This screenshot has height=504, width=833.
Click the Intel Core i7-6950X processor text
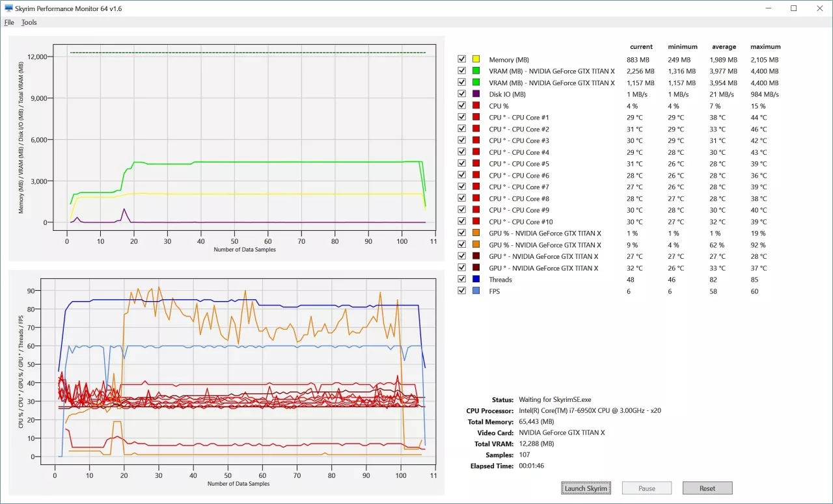(590, 411)
